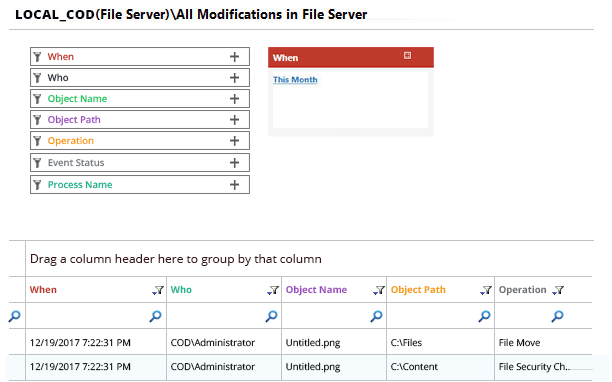Add a When filter with the plus sign
This screenshot has height=382, width=612.
pos(234,57)
